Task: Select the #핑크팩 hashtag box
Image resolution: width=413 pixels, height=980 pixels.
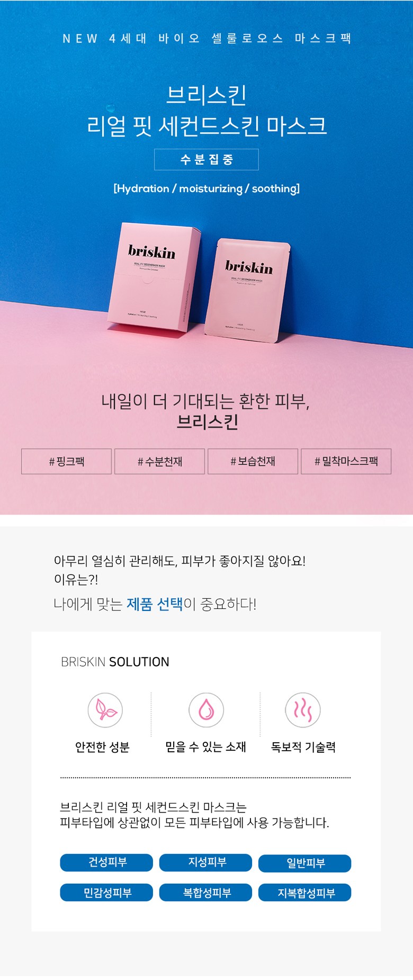Action: click(x=66, y=461)
